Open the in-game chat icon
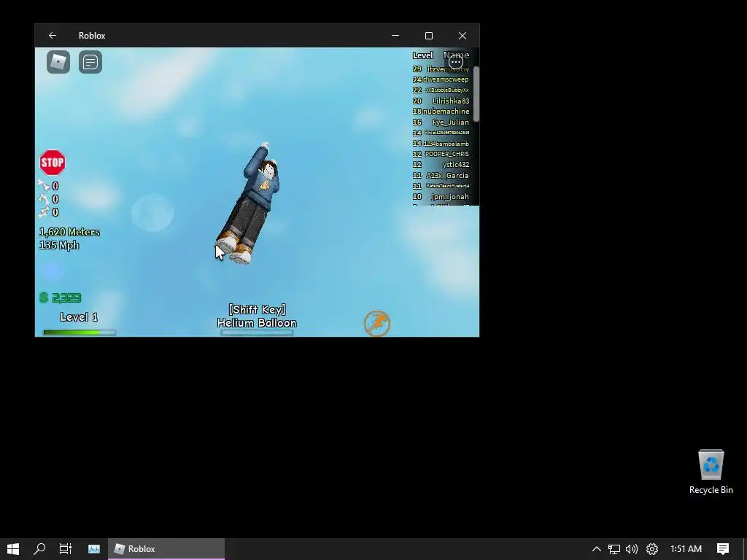This screenshot has width=747, height=560. [x=90, y=62]
